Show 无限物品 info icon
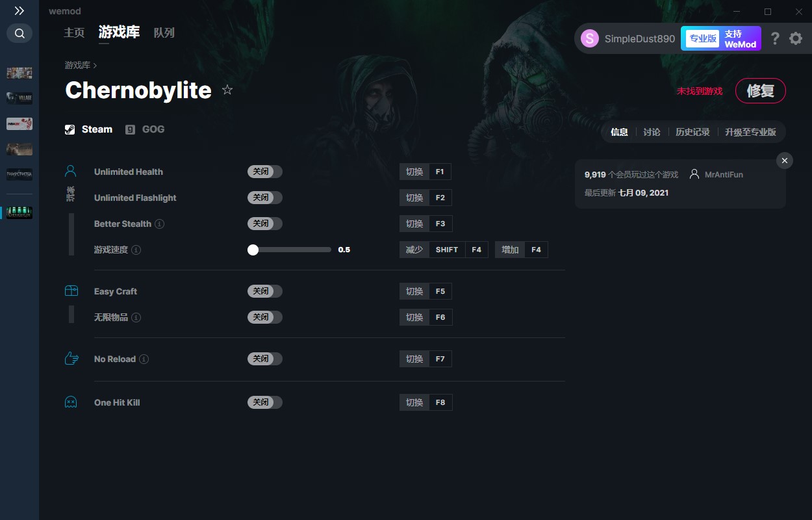The width and height of the screenshot is (812, 520). tap(136, 317)
